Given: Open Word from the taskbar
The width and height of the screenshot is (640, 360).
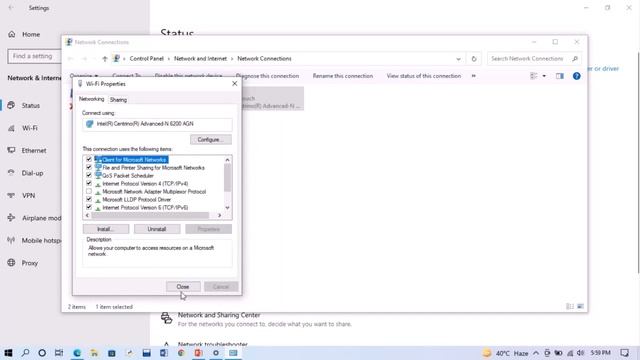Looking at the screenshot, I should coord(164,353).
